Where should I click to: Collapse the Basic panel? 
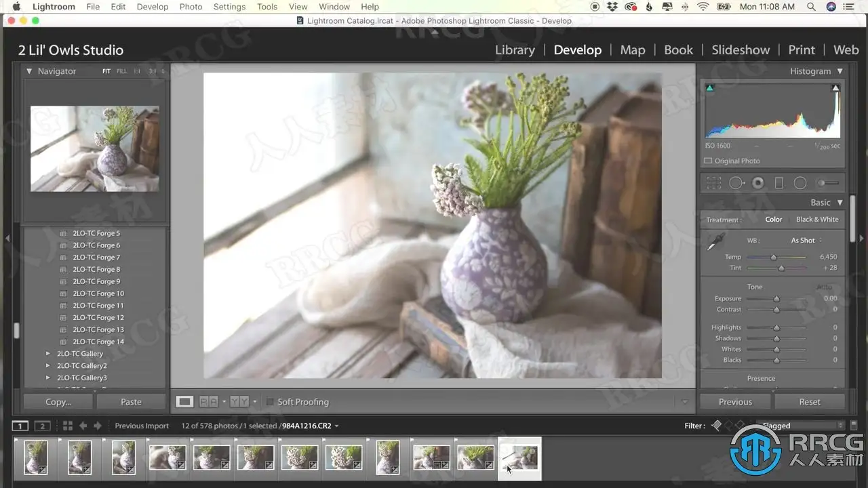(x=840, y=203)
